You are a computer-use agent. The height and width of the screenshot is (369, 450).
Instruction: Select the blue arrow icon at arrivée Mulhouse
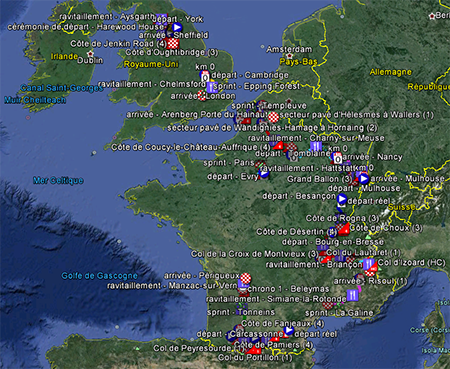click(x=363, y=179)
